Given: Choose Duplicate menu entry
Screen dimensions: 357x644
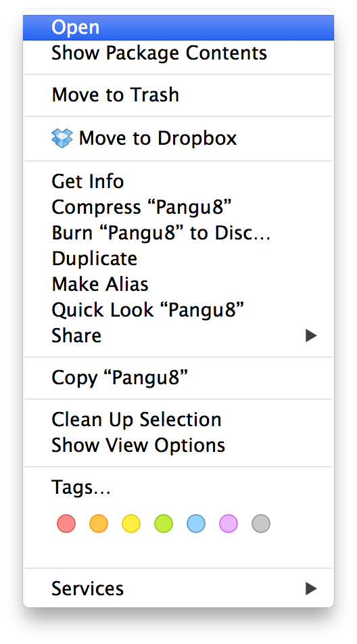Looking at the screenshot, I should tap(178, 258).
